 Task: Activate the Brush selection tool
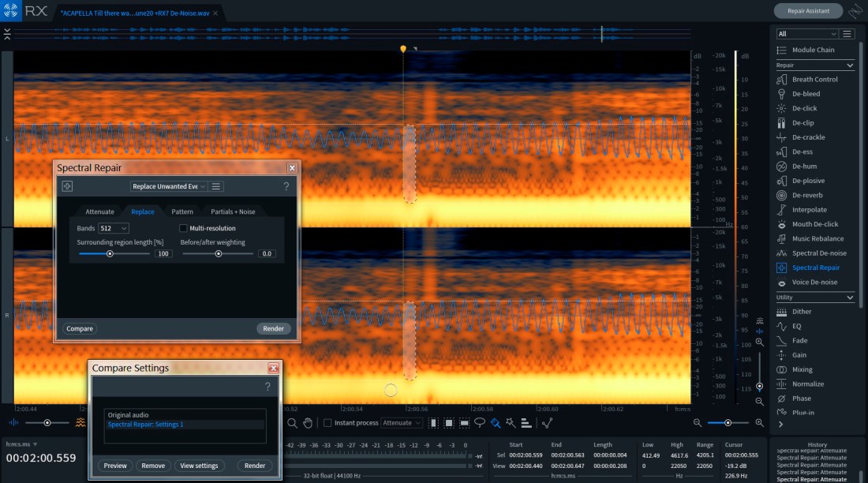coord(495,422)
